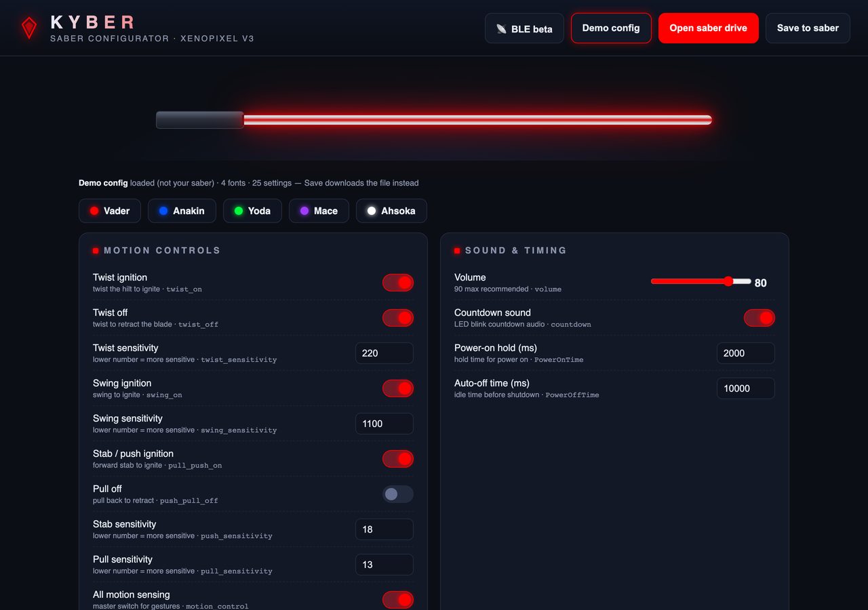The image size is (868, 610).
Task: Click the Twist sensitivity field showing 220
Action: click(x=384, y=353)
